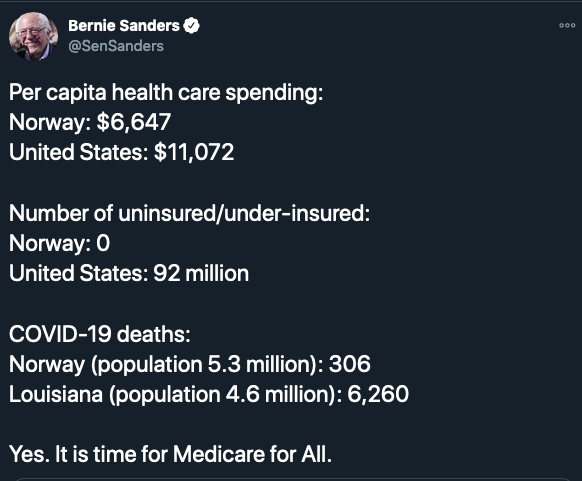
Task: Click the United States $11,072 amount
Action: click(x=194, y=152)
